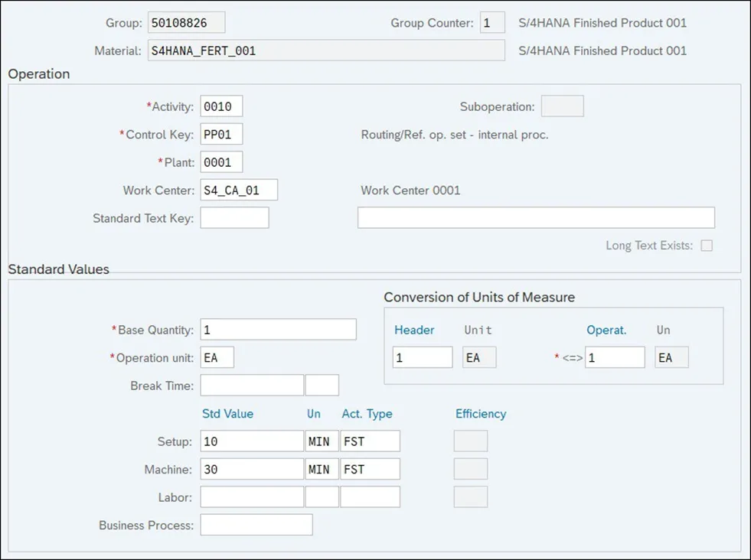751x560 pixels.
Task: Select the Setup Efficiency field
Action: [471, 441]
